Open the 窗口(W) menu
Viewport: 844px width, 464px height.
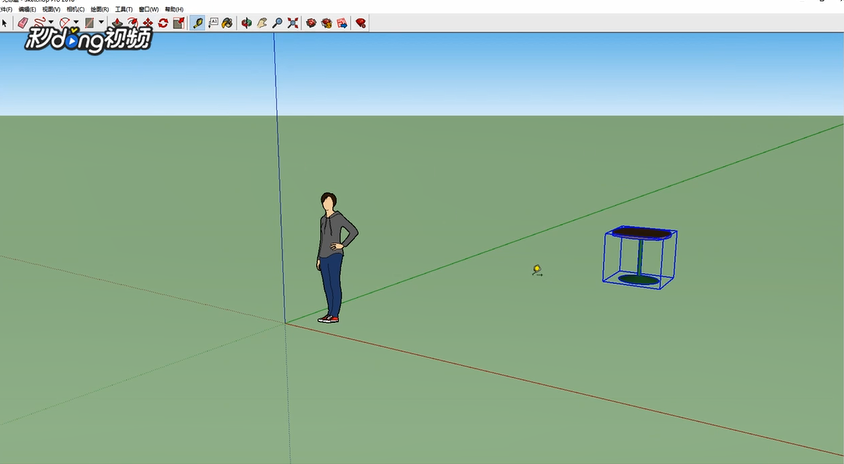(x=149, y=9)
